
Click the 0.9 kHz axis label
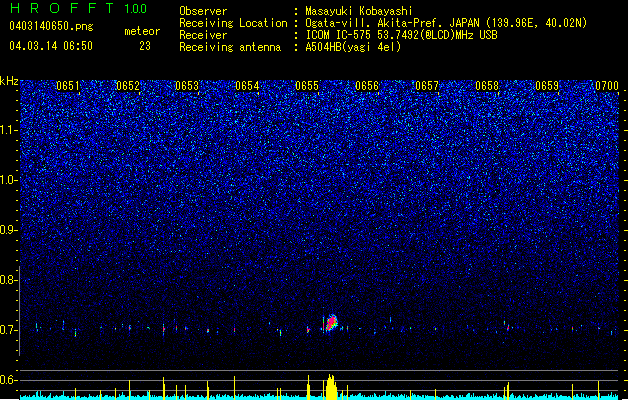pos(9,230)
